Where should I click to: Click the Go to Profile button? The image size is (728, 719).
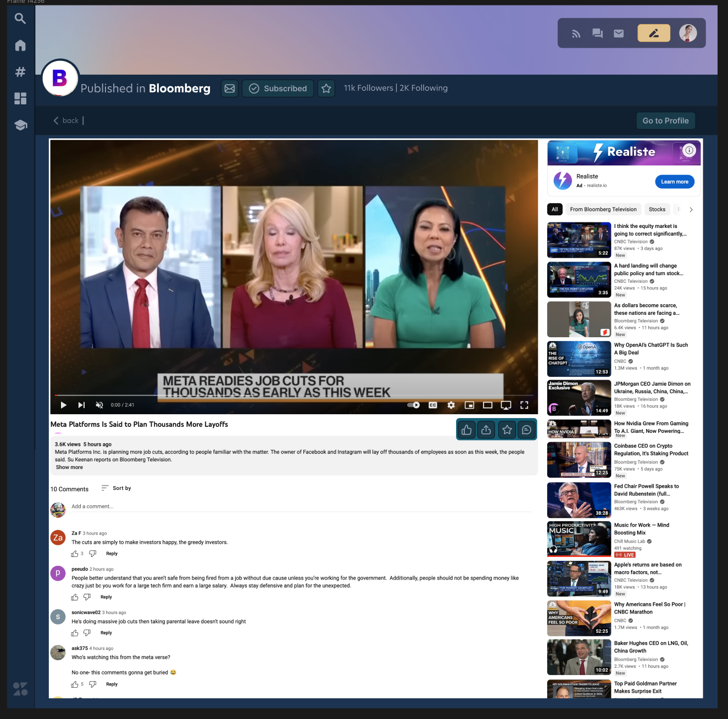click(665, 120)
